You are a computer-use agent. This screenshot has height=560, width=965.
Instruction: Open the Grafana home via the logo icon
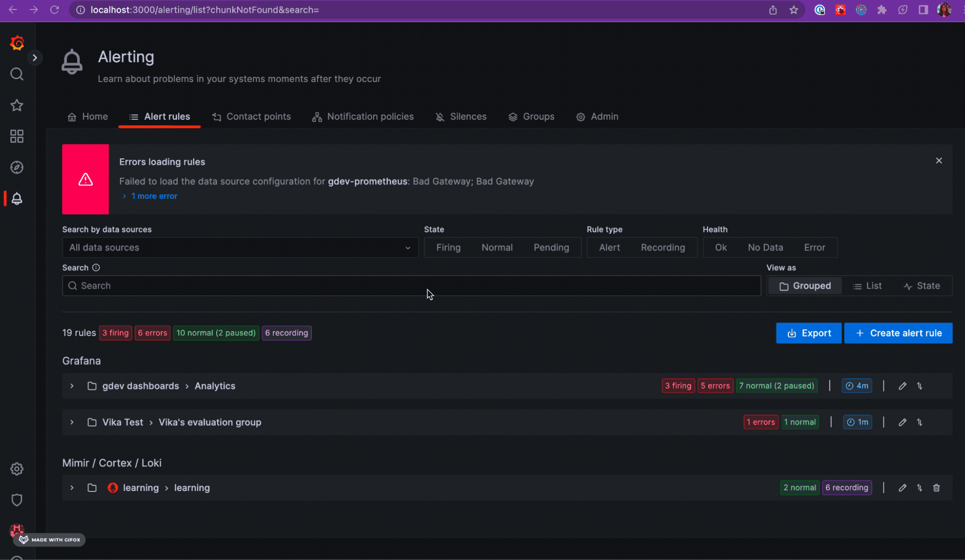pos(17,43)
